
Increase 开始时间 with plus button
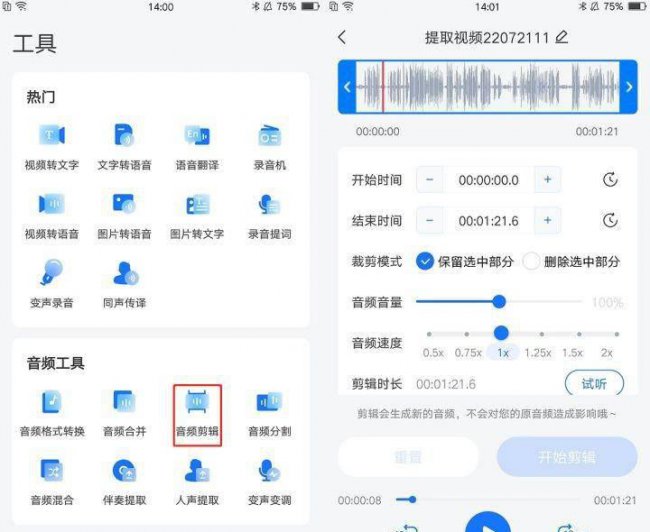(548, 180)
